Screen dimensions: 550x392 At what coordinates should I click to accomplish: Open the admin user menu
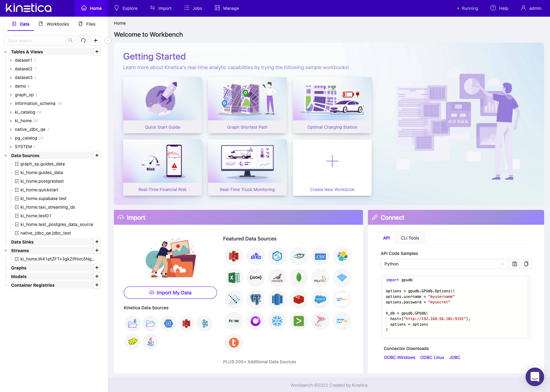(531, 8)
